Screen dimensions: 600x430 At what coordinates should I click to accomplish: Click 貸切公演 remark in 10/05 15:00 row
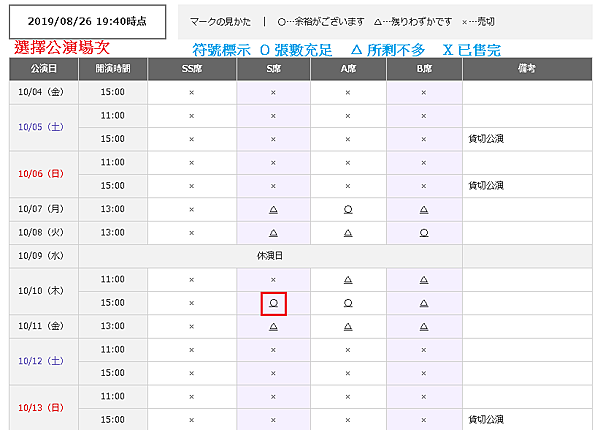pos(486,139)
